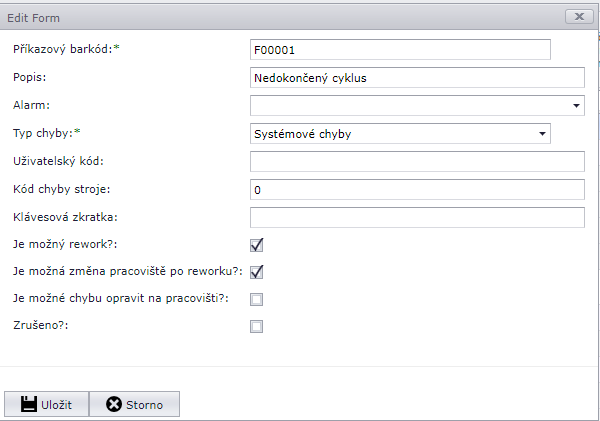Expand the 'Typ chyby' Systémové chyby dropdown
The width and height of the screenshot is (600, 421).
click(543, 133)
